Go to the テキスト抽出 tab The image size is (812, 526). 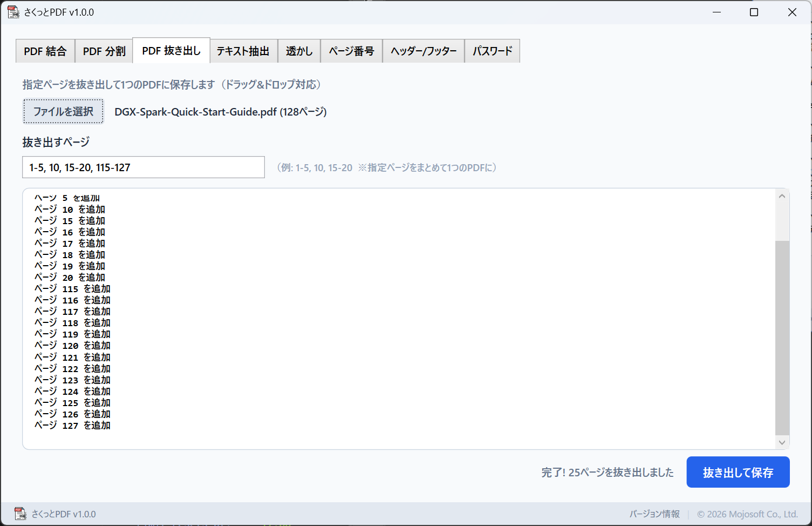point(243,51)
